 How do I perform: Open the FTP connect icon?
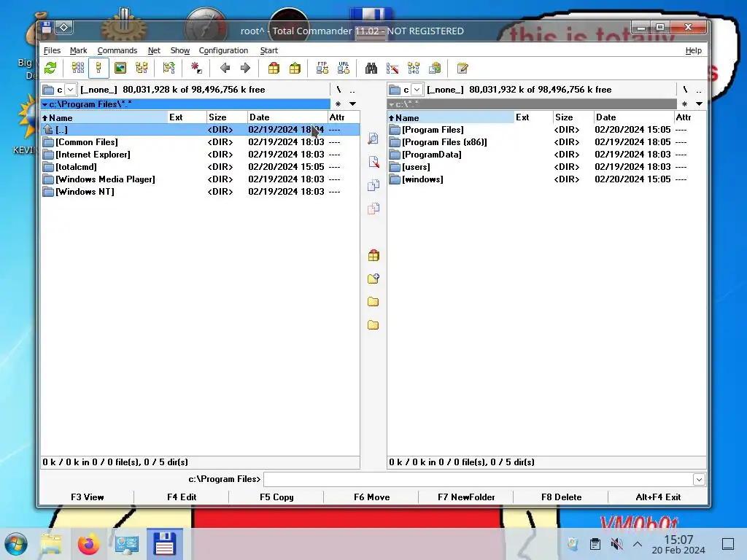pyautogui.click(x=322, y=68)
